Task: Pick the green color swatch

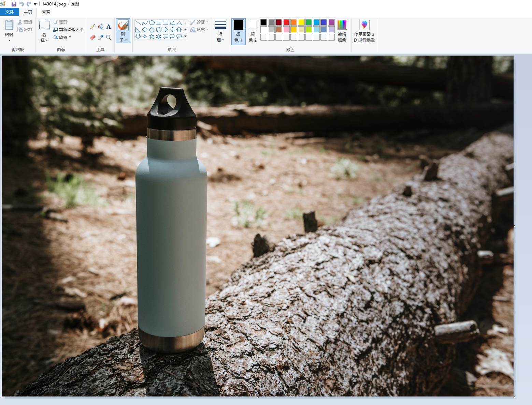Action: pos(309,22)
